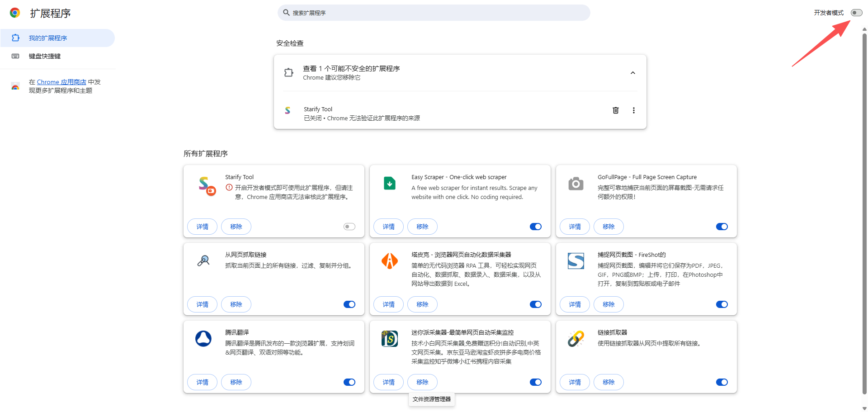The width and height of the screenshot is (868, 412).
Task: Click the 塔皮克 extension icon
Action: point(389,261)
